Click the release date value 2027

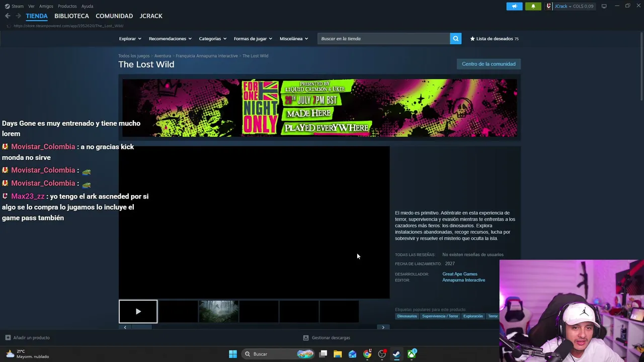point(450,263)
